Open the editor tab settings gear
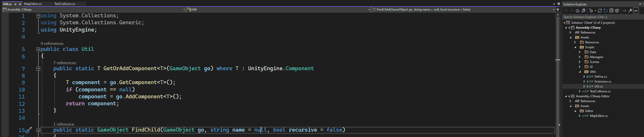Screen dimensions: 644x137 pyautogui.click(x=559, y=4)
